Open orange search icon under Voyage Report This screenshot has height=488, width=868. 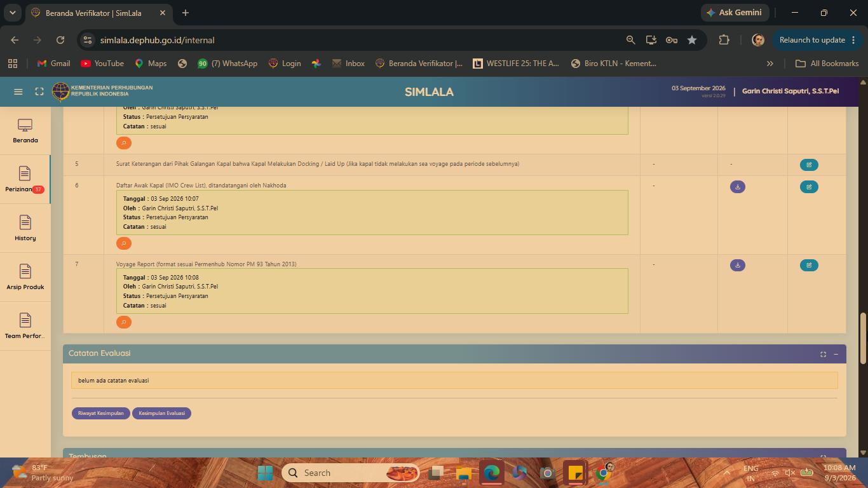click(124, 322)
